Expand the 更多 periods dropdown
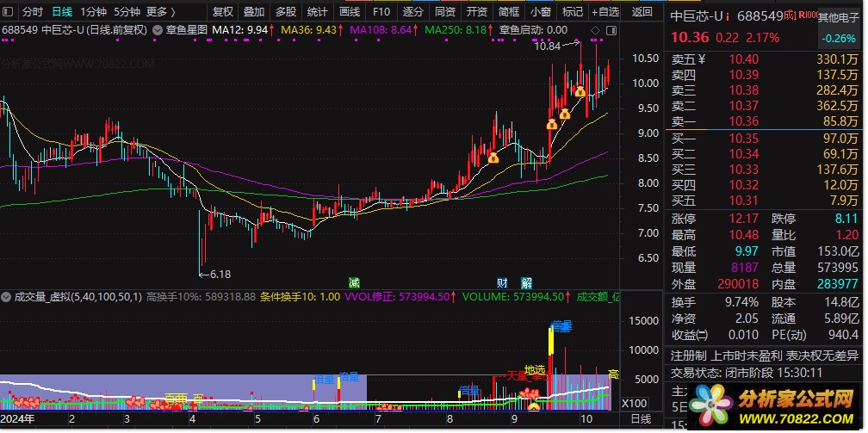This screenshot has width=868, height=433. pos(160,12)
